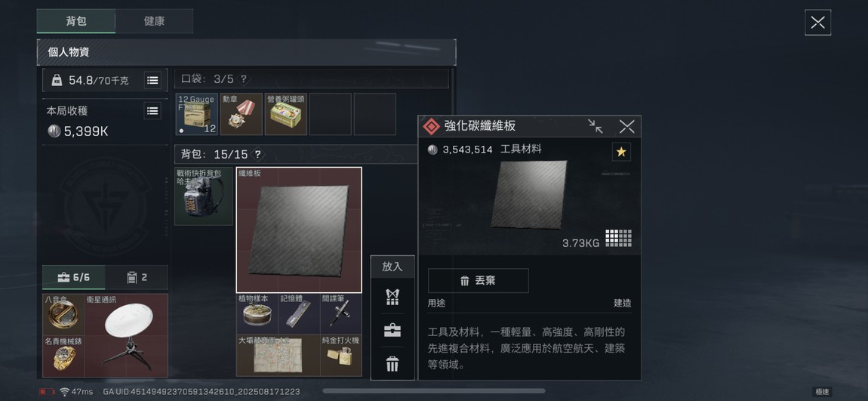The height and width of the screenshot is (401, 868).
Task: Switch to the backpack storage tab labeled 2
Action: pyautogui.click(x=137, y=277)
